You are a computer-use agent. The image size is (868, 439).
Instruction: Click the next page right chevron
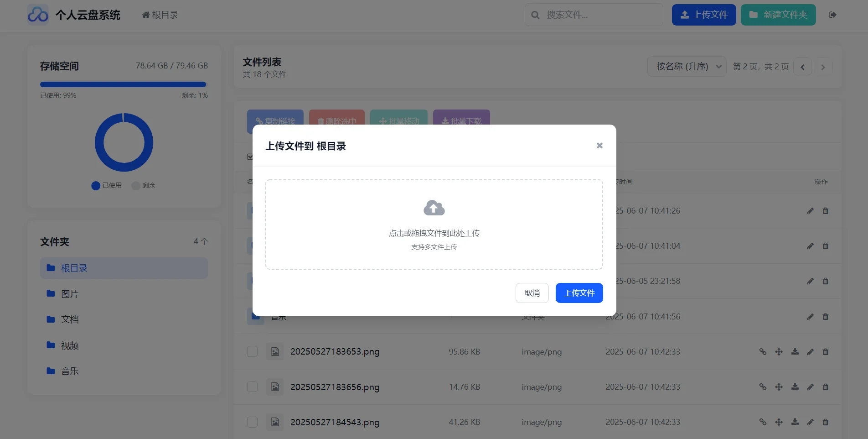(x=823, y=67)
